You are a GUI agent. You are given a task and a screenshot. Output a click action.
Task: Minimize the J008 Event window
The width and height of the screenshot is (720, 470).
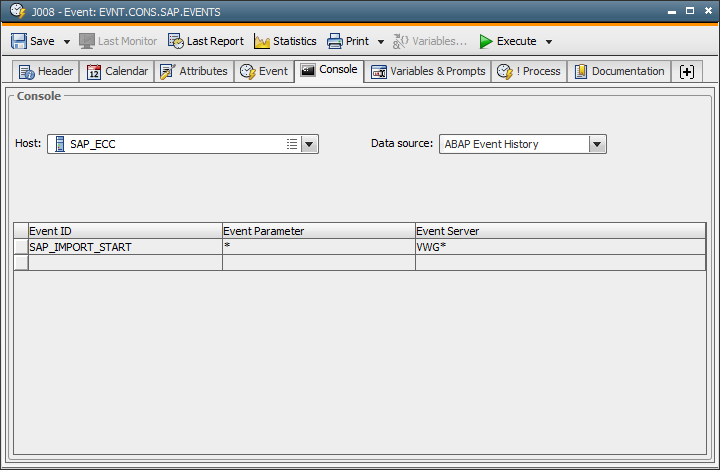pyautogui.click(x=672, y=12)
